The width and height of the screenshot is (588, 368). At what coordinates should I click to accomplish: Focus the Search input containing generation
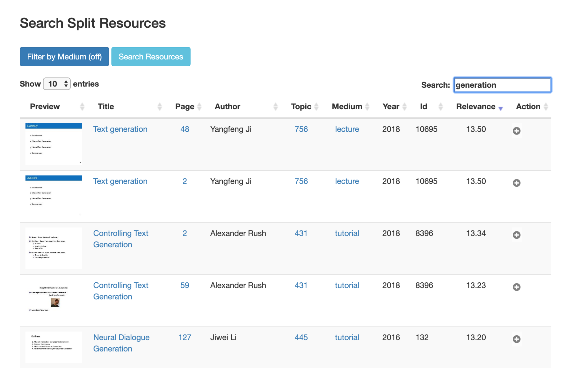point(502,85)
